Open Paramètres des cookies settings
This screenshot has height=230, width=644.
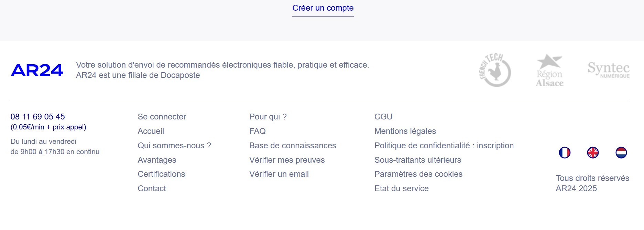point(418,174)
